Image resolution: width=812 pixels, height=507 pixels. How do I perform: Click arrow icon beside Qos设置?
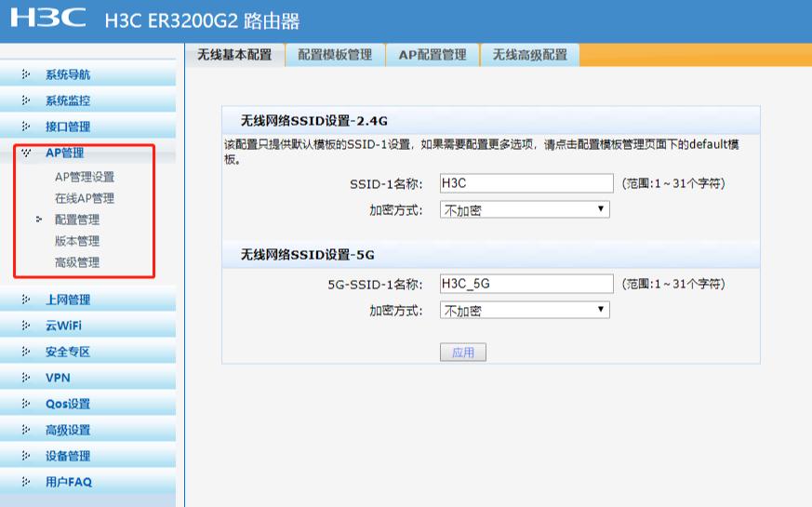coord(26,404)
